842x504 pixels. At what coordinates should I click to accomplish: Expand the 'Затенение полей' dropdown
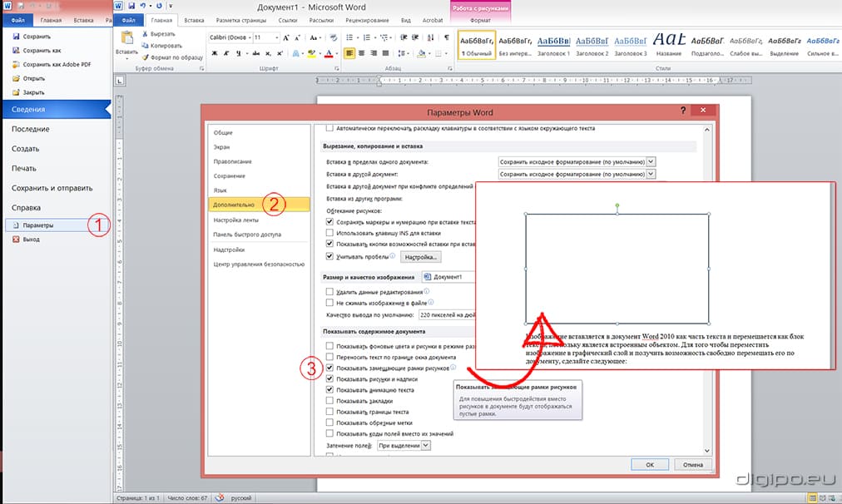click(x=426, y=446)
